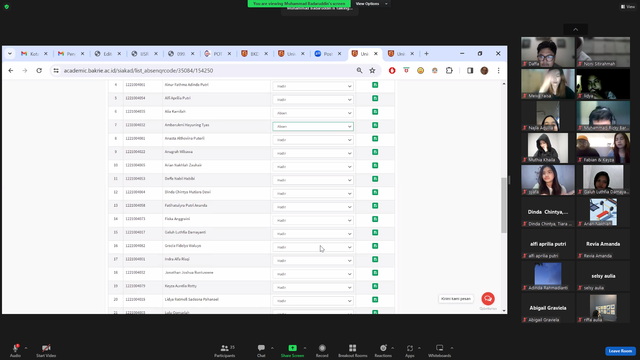
Task: Click the green action icon in row 17
Action: click(x=375, y=259)
